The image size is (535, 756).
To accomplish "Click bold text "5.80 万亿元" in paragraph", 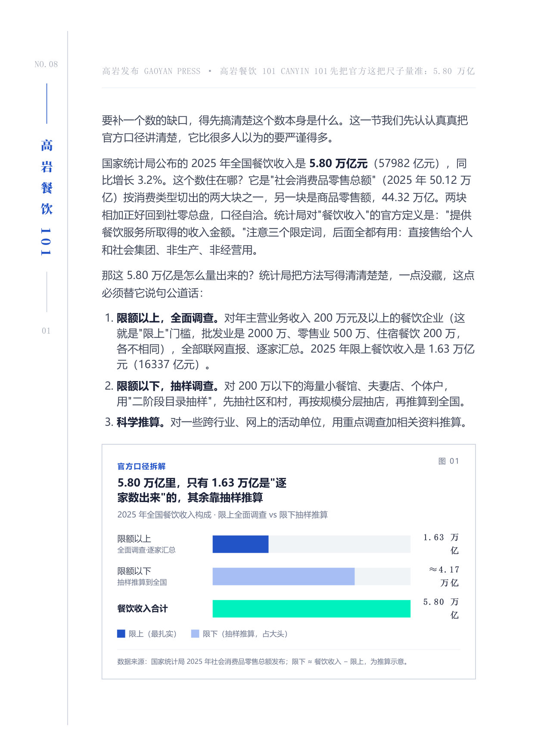I will (x=339, y=164).
